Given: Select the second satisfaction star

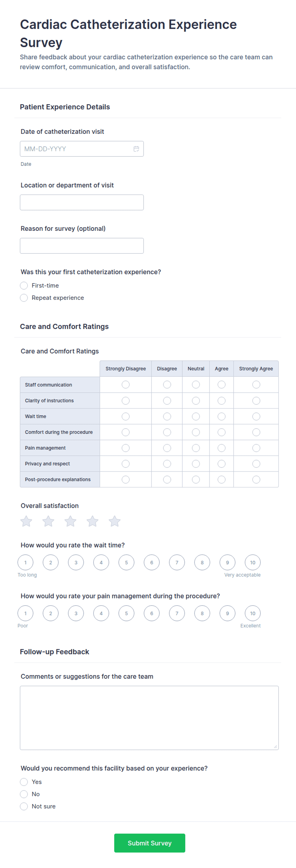Looking at the screenshot, I should pyautogui.click(x=48, y=521).
